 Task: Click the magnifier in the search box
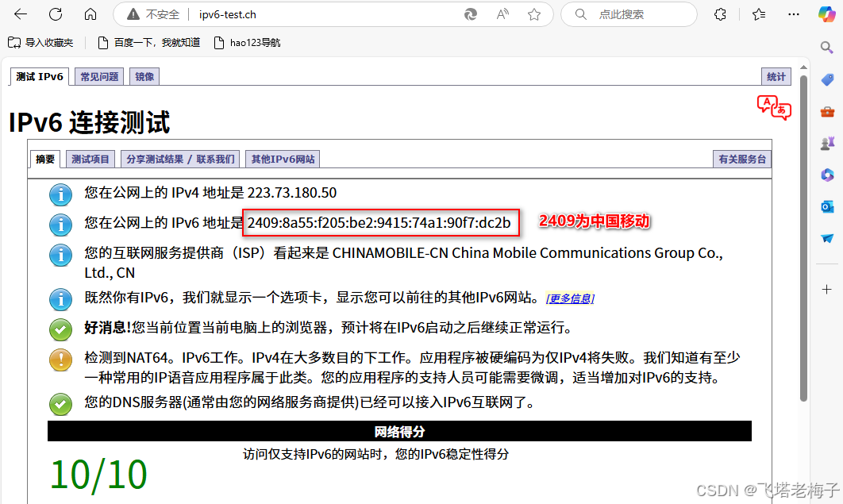(580, 14)
